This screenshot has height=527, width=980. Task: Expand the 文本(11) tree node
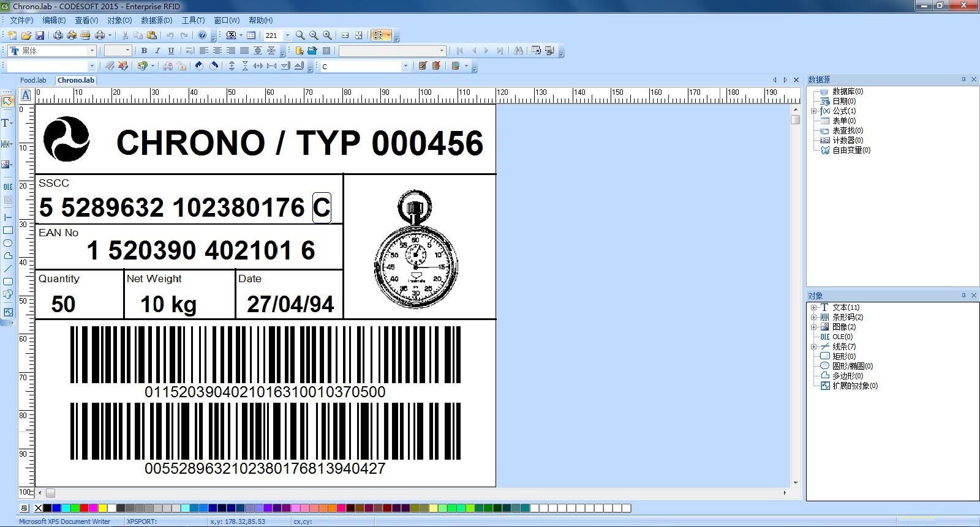click(813, 307)
